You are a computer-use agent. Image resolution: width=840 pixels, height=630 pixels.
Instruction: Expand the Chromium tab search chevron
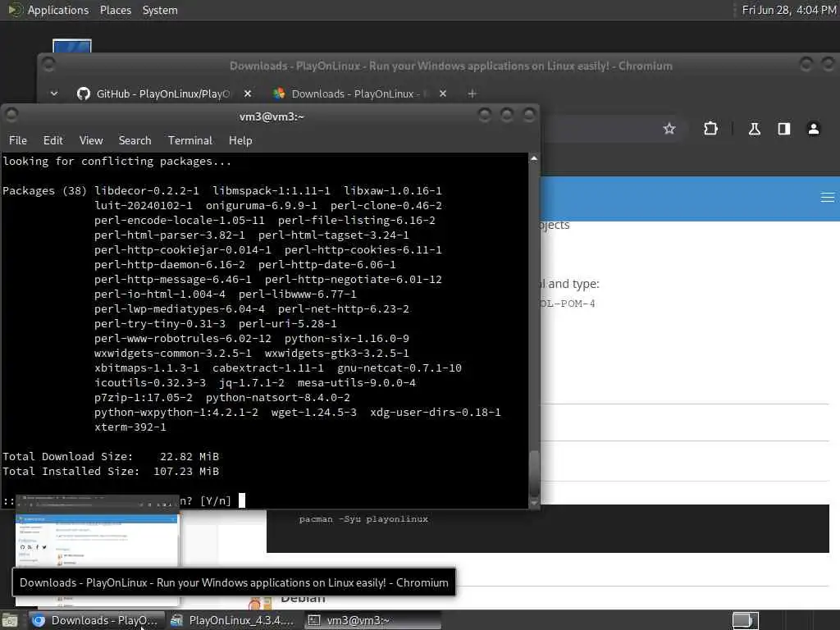tap(54, 94)
